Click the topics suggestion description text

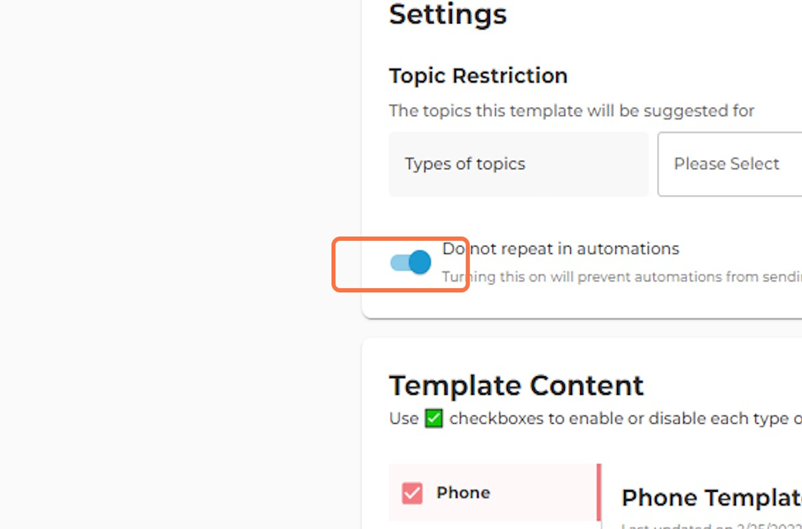pyautogui.click(x=571, y=111)
